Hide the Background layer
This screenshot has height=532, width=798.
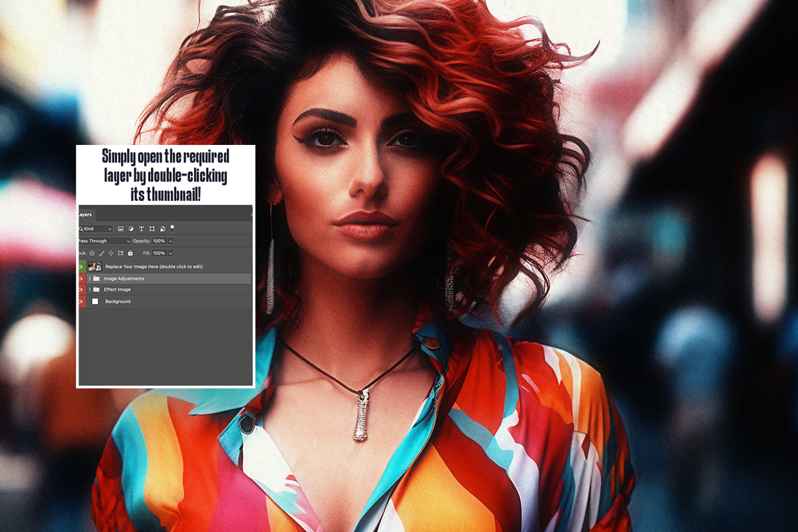point(81,301)
